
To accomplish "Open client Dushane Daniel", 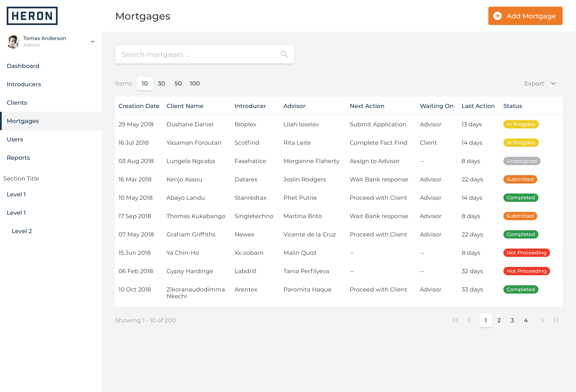I will (x=190, y=124).
